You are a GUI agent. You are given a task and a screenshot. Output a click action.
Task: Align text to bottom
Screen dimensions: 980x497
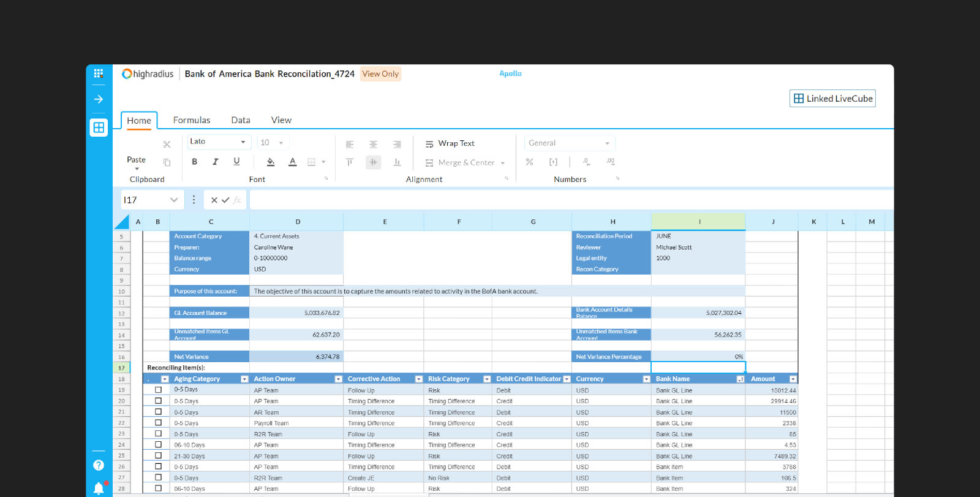click(397, 162)
